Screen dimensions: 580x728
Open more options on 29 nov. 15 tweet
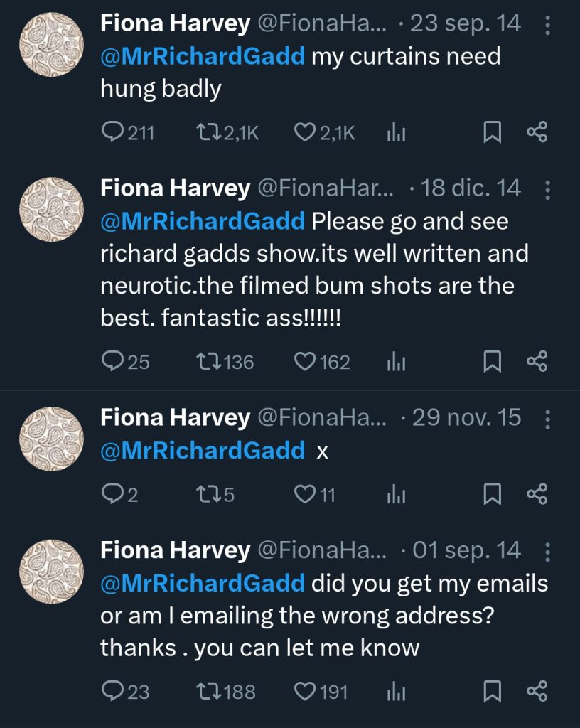547,419
